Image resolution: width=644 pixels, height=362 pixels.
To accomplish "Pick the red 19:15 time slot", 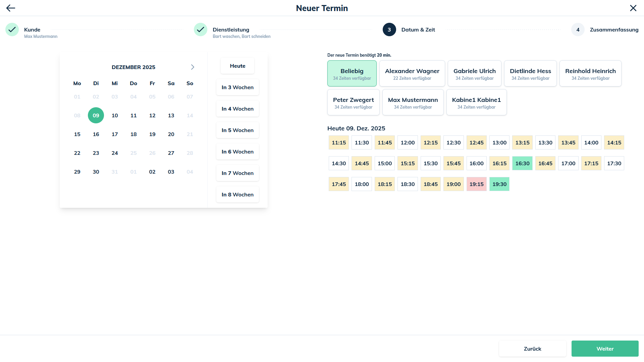I will coord(476,184).
